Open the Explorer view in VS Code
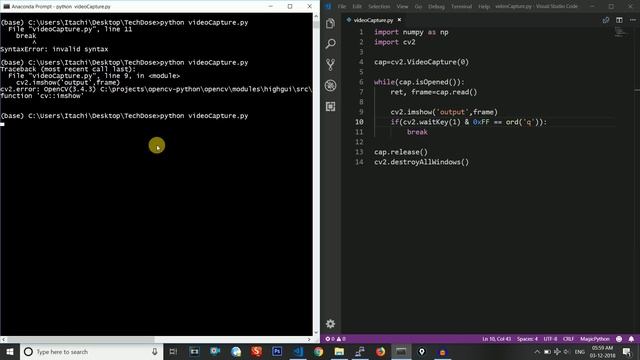Screen dimensions: 640x360 331,23
